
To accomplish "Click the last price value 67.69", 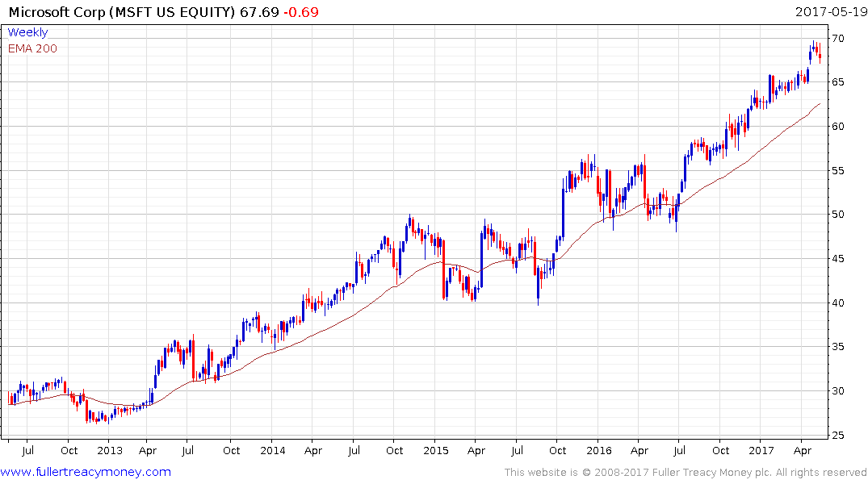I will pos(259,12).
